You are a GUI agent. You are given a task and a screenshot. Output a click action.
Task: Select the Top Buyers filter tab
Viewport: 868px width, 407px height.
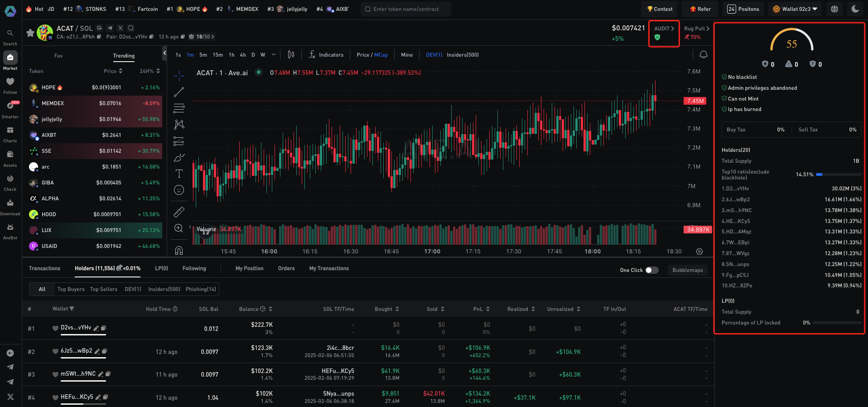click(x=71, y=289)
